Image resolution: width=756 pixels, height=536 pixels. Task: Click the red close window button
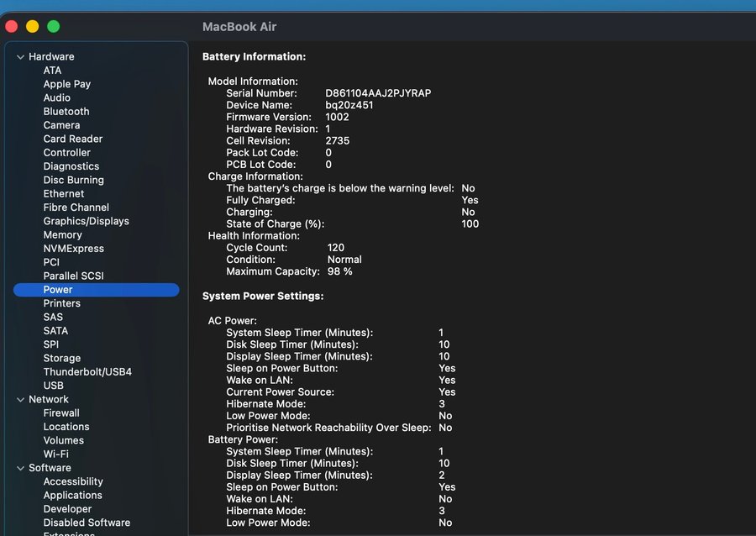point(12,26)
